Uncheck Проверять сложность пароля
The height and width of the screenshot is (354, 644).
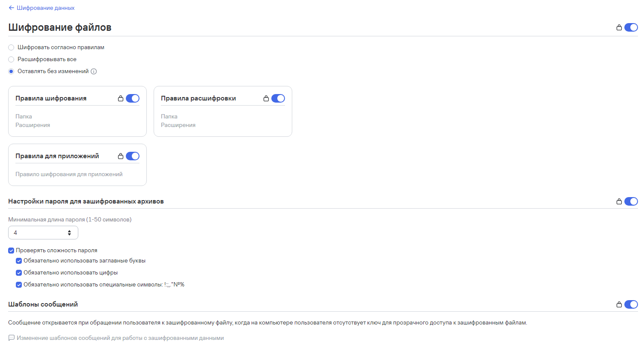pyautogui.click(x=11, y=251)
